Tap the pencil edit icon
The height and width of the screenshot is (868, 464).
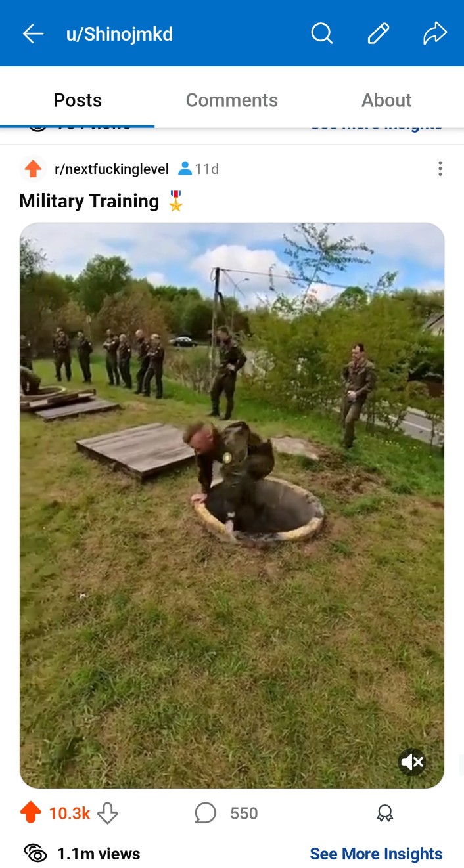[379, 33]
